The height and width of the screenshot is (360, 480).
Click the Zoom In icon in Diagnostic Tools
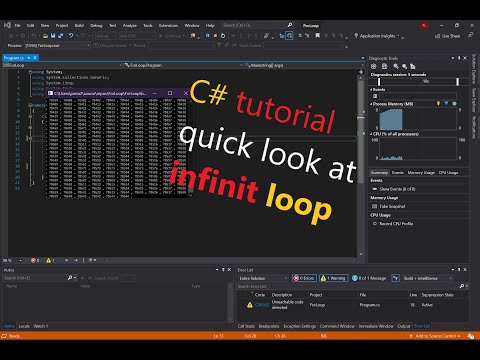pos(396,66)
